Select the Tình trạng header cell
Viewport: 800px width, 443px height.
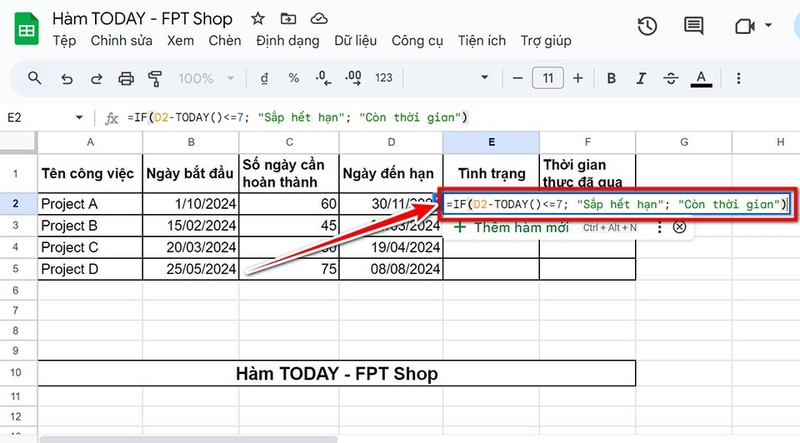(x=491, y=174)
